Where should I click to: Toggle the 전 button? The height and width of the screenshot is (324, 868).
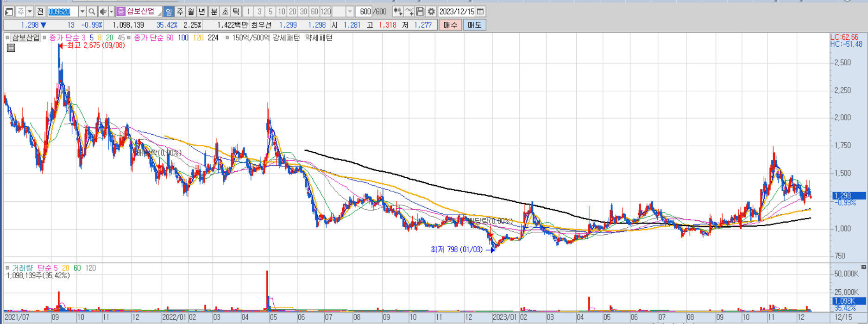(40, 12)
